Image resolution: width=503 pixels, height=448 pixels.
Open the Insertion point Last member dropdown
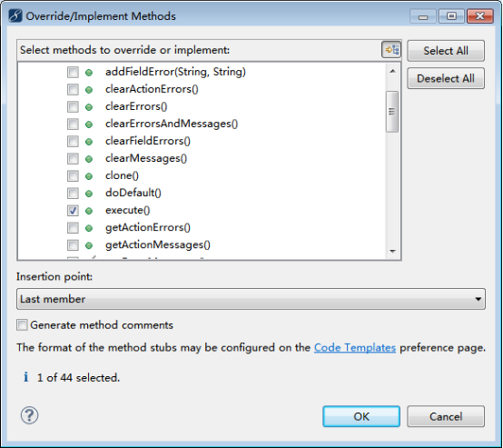click(251, 299)
